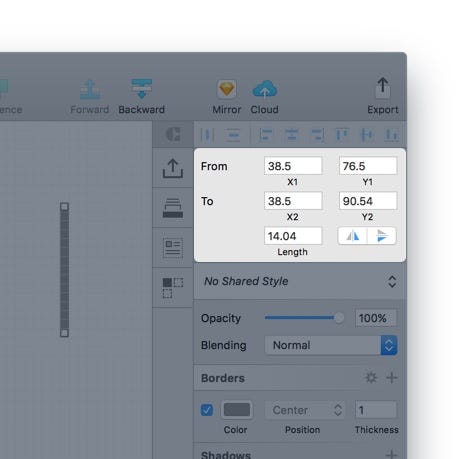The width and height of the screenshot is (463, 459).
Task: Click the distribute horizontally icon
Action: 207,135
